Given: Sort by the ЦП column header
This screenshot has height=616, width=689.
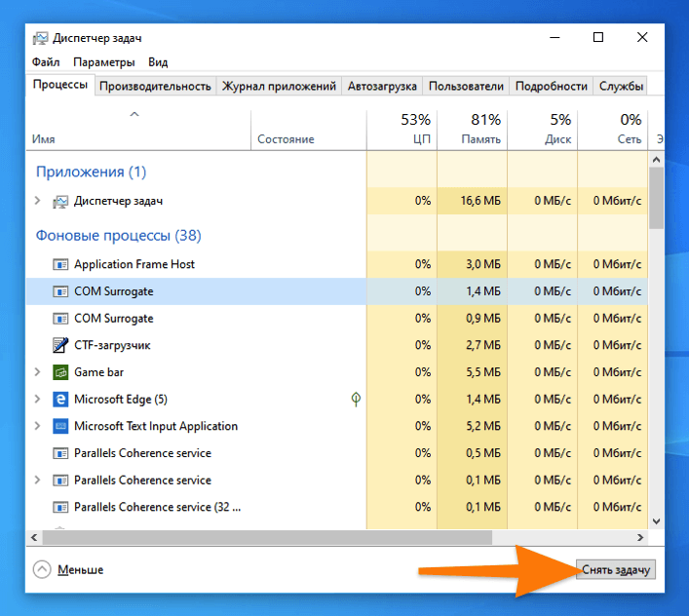Looking at the screenshot, I should coord(402,130).
